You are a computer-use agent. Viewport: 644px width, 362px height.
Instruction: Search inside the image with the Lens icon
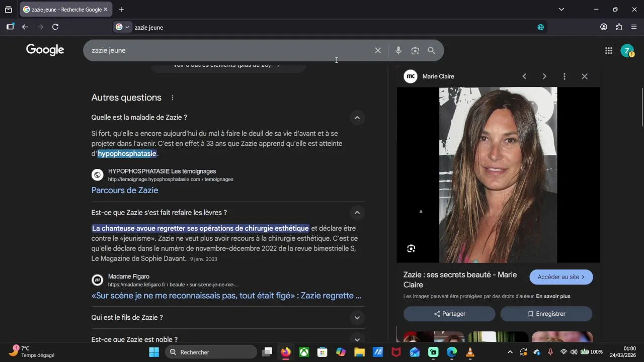point(411,248)
